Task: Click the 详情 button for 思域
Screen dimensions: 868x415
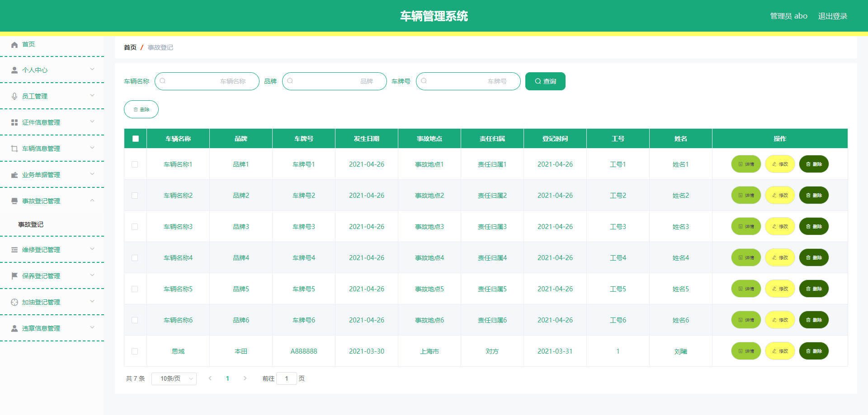Action: 746,351
